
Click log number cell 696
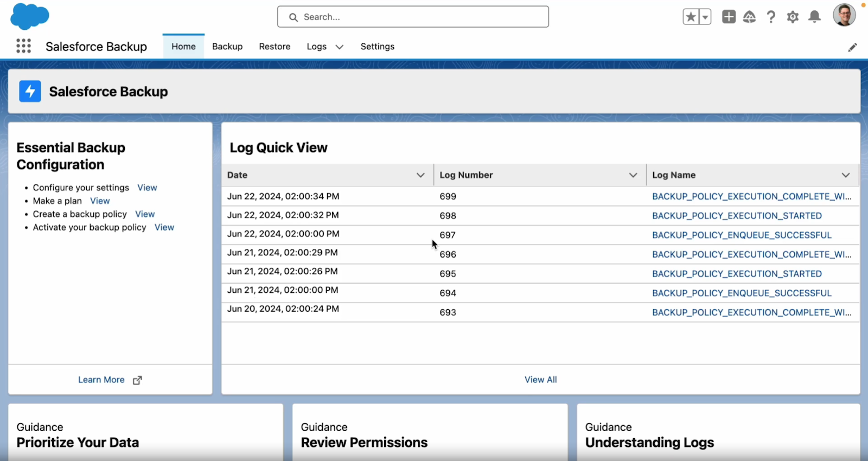pyautogui.click(x=448, y=254)
